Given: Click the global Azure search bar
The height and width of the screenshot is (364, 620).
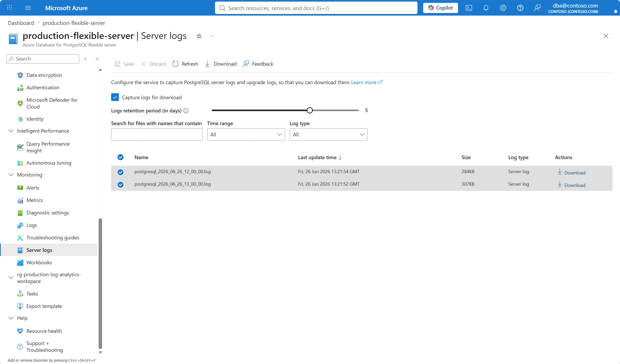Looking at the screenshot, I should pyautogui.click(x=316, y=8).
